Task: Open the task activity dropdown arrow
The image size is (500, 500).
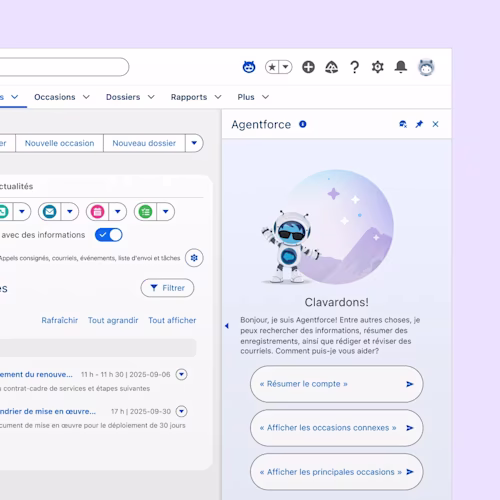Action: pos(165,212)
